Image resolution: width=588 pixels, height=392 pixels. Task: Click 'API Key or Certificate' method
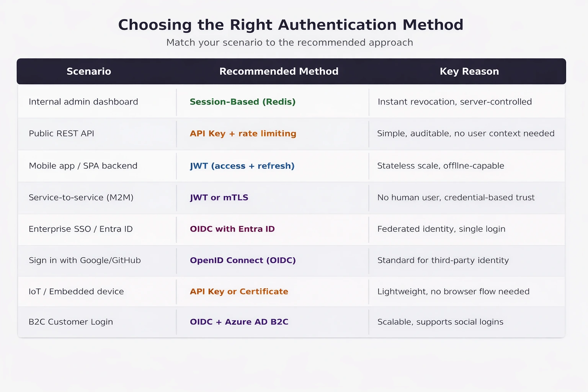click(x=239, y=292)
